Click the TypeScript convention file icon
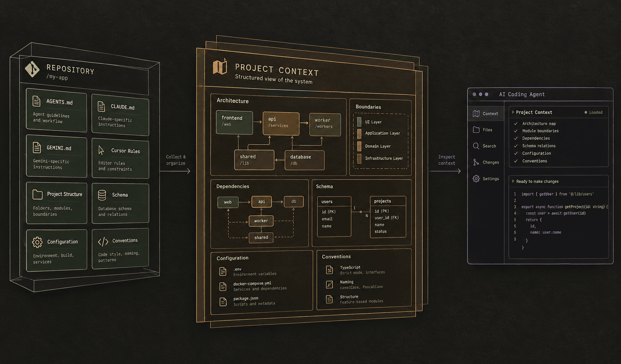 (329, 270)
